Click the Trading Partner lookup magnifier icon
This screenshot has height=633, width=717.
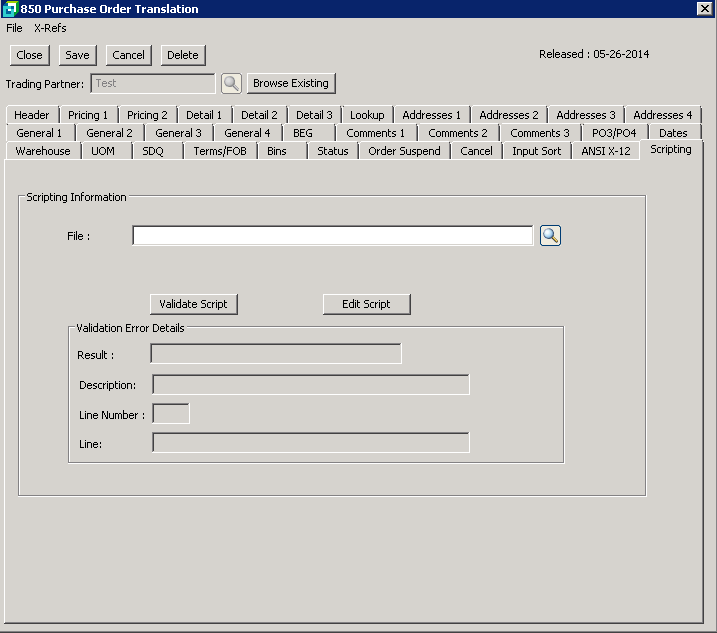click(x=231, y=84)
